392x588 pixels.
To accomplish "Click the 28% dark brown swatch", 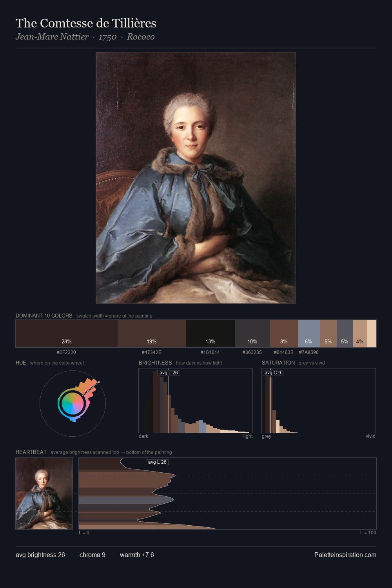I will click(67, 334).
